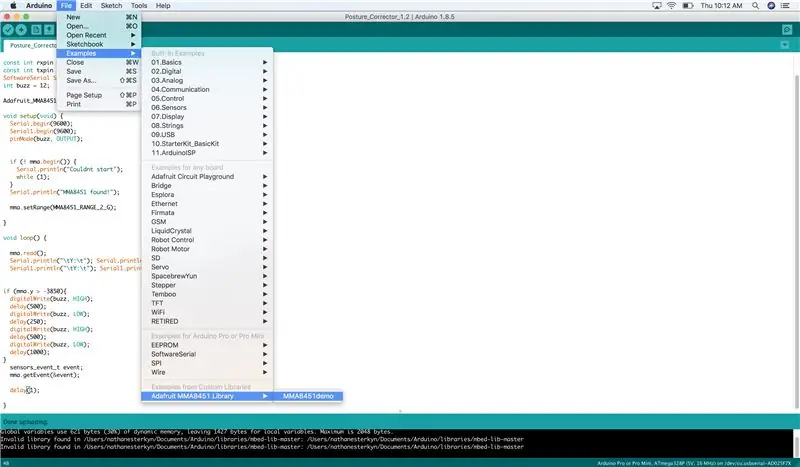Open the AirPlay display icon

pyautogui.click(x=657, y=6)
